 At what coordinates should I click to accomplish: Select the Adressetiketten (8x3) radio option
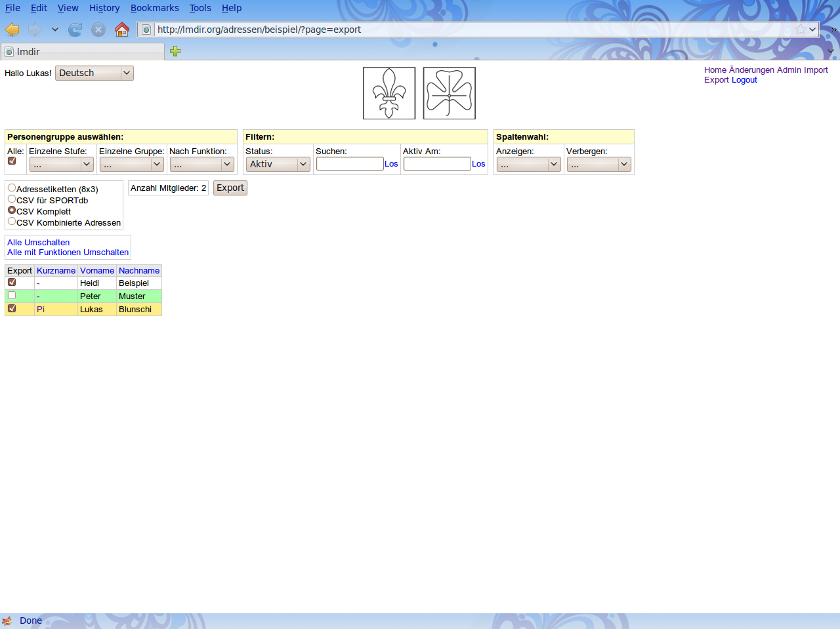tap(12, 188)
